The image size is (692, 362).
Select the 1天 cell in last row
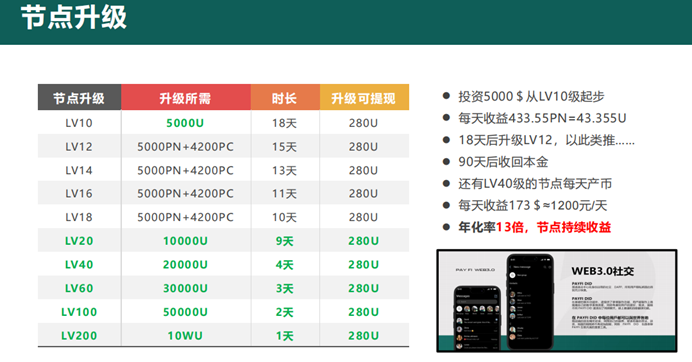(x=285, y=336)
